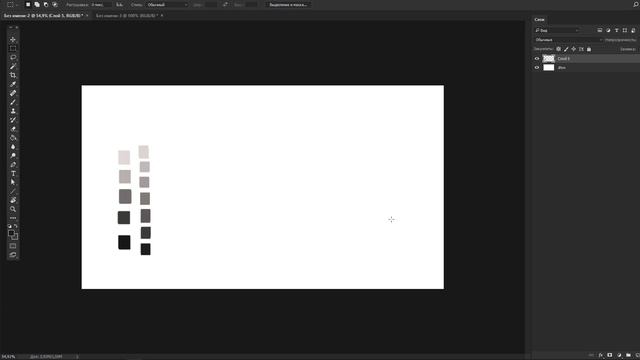The height and width of the screenshot is (360, 640).
Task: Toggle shape layer filter
Action: (x=625, y=30)
